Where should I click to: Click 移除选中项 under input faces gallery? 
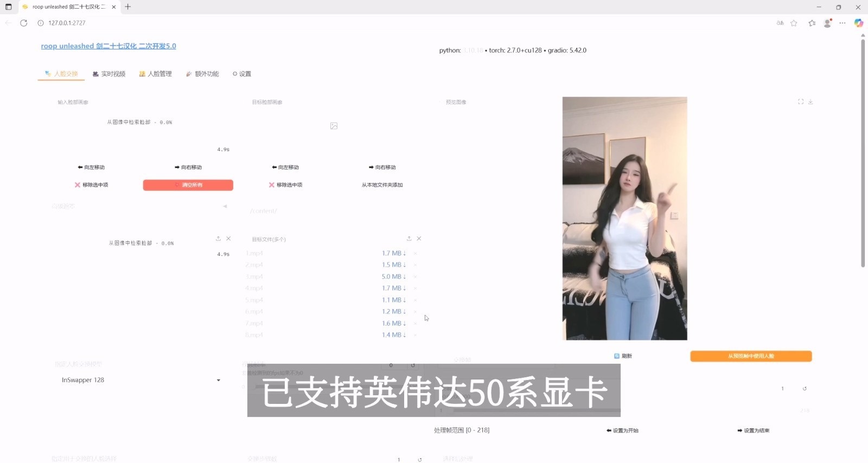pyautogui.click(x=91, y=185)
